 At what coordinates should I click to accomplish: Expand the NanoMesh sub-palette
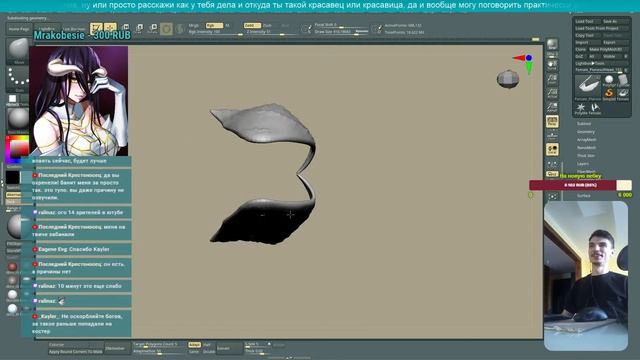click(587, 148)
